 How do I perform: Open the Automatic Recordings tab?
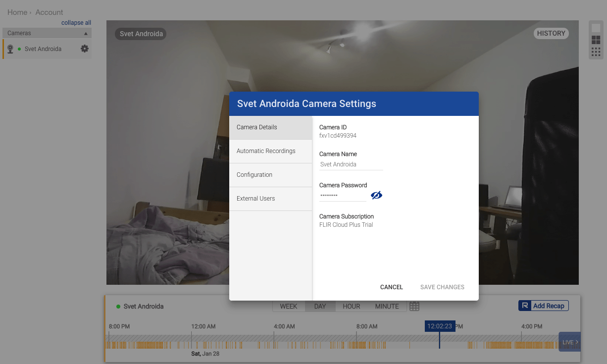[x=271, y=151]
